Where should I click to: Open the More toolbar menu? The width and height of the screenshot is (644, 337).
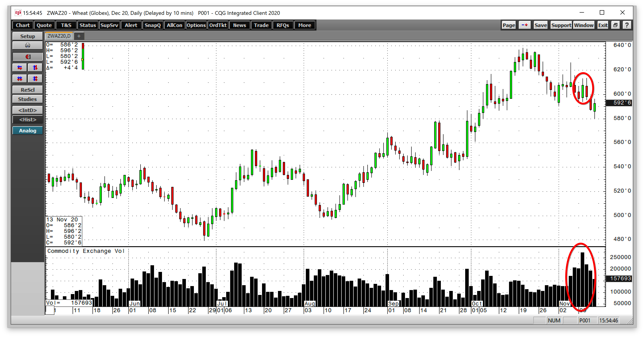(x=305, y=25)
